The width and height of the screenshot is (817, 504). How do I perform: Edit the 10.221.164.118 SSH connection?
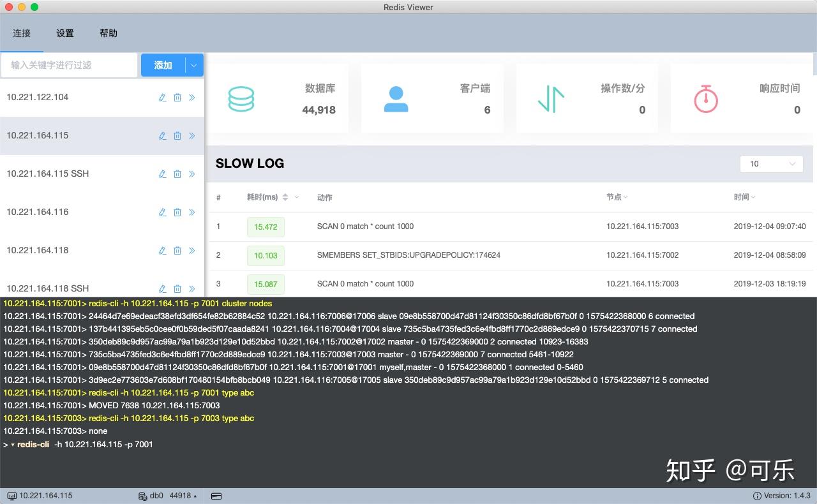[162, 289]
